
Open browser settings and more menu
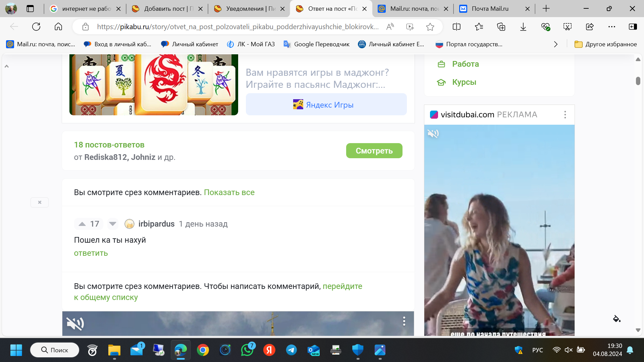[x=612, y=27]
